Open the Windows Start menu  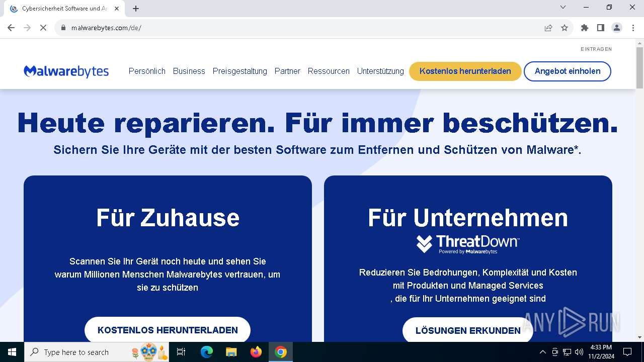(12, 352)
